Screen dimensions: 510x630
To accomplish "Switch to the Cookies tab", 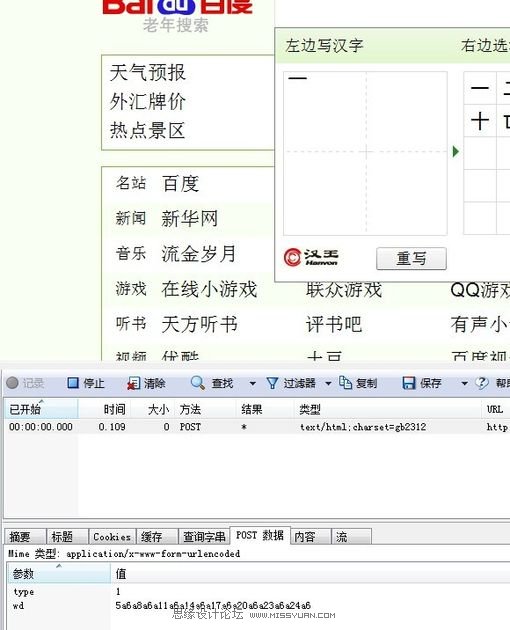I will click(112, 537).
